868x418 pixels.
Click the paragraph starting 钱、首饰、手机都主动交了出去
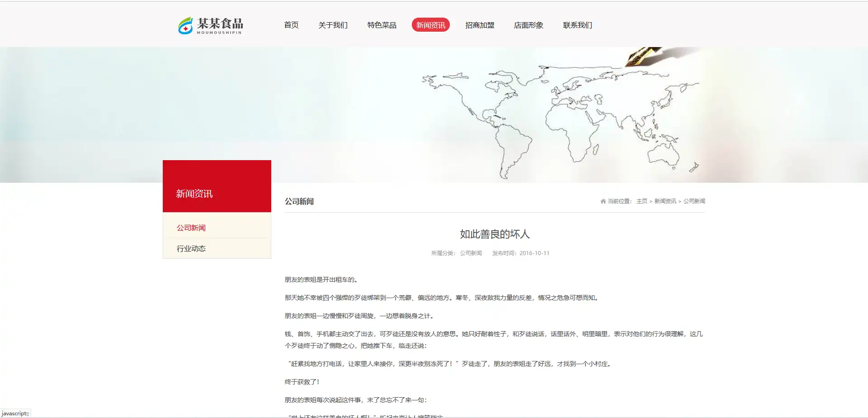(494, 340)
